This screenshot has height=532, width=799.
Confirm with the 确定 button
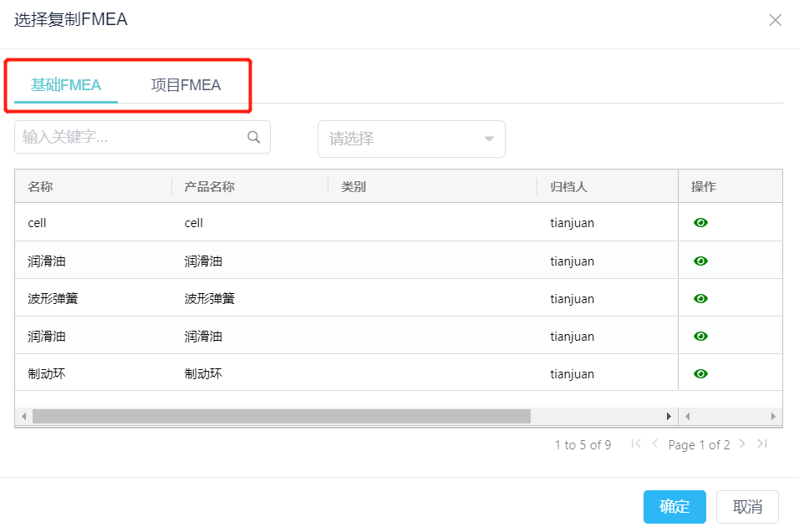tap(674, 507)
